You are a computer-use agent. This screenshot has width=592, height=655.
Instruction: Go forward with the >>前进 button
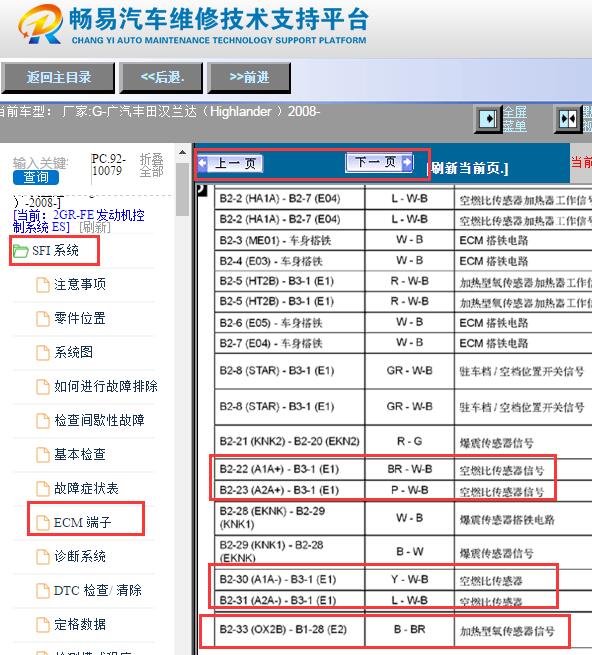coord(249,78)
